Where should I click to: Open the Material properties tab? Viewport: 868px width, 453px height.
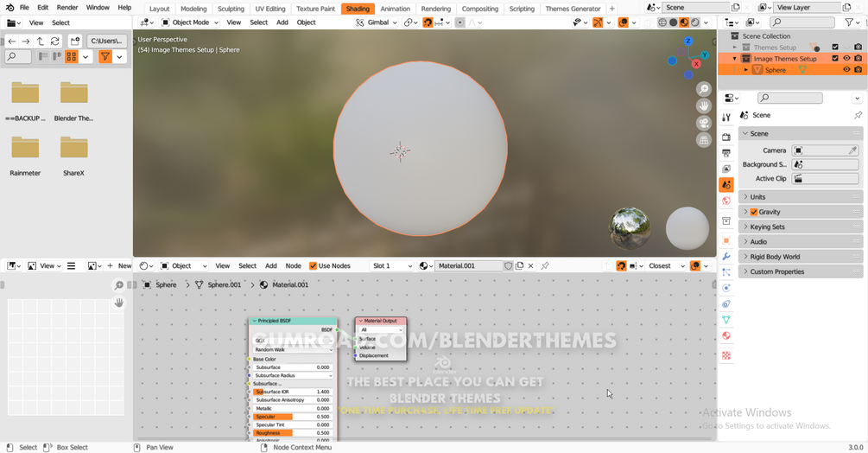pyautogui.click(x=726, y=335)
